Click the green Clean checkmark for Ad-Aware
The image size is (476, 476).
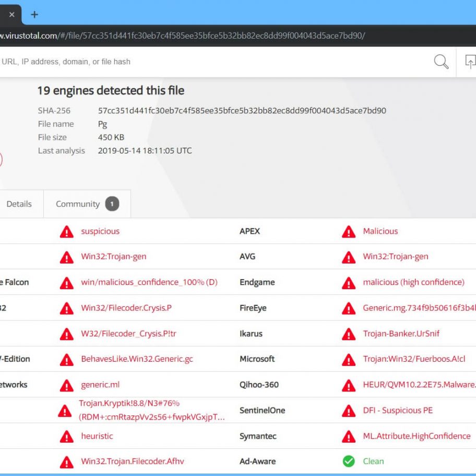tap(349, 461)
